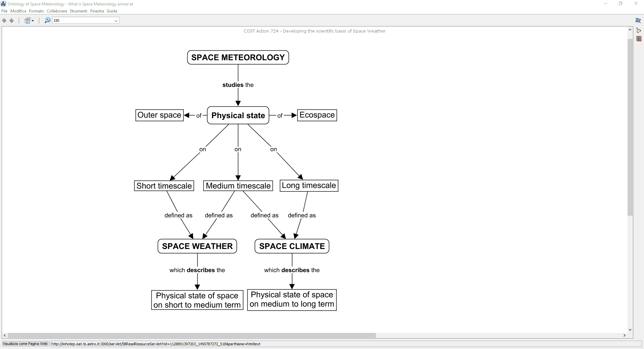Click the CmapTools app icon in title bar
This screenshot has height=349, width=644.
tap(3, 4)
